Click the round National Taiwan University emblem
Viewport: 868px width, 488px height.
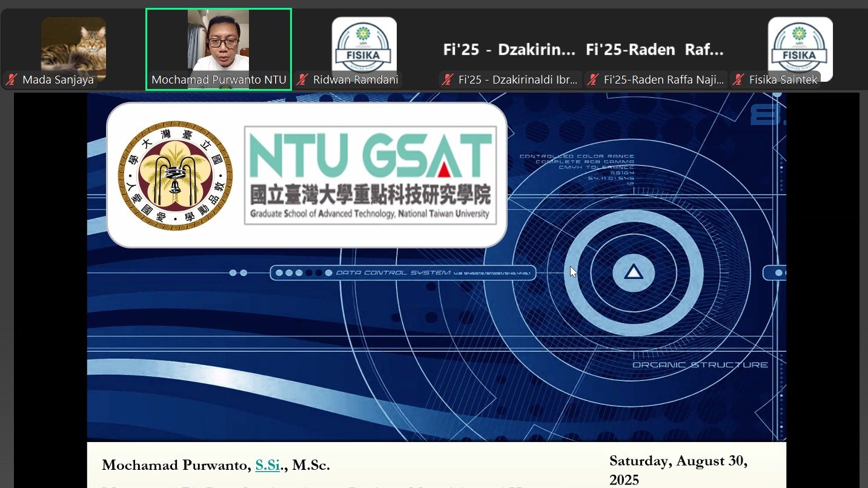175,174
